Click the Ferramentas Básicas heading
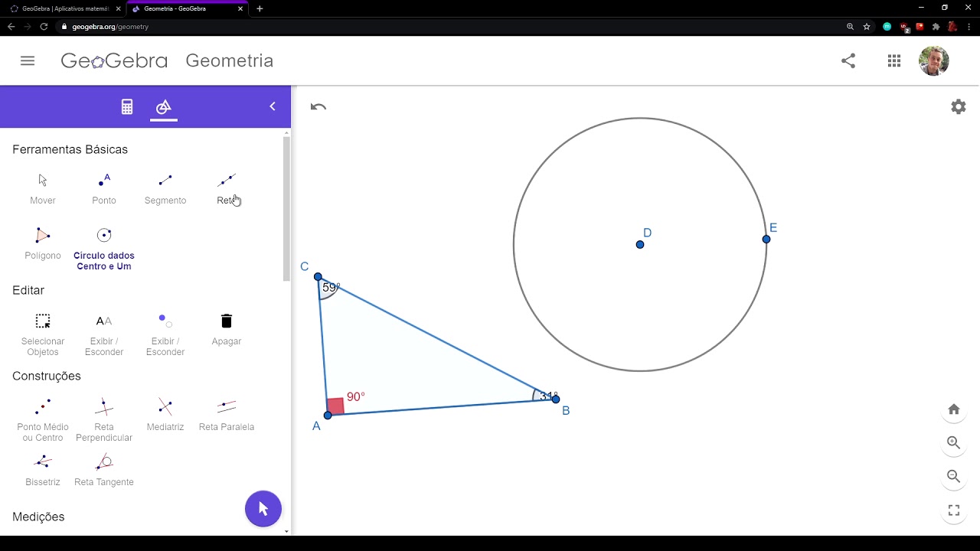 click(70, 149)
